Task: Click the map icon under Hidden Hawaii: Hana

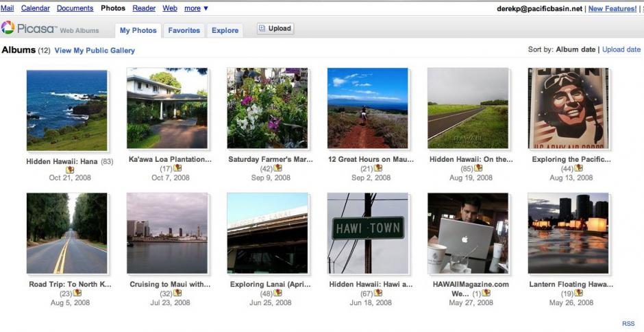Action: [x=69, y=169]
